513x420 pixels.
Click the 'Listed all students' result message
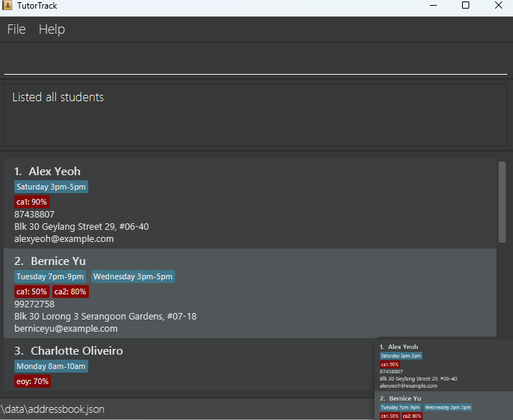[x=58, y=97]
